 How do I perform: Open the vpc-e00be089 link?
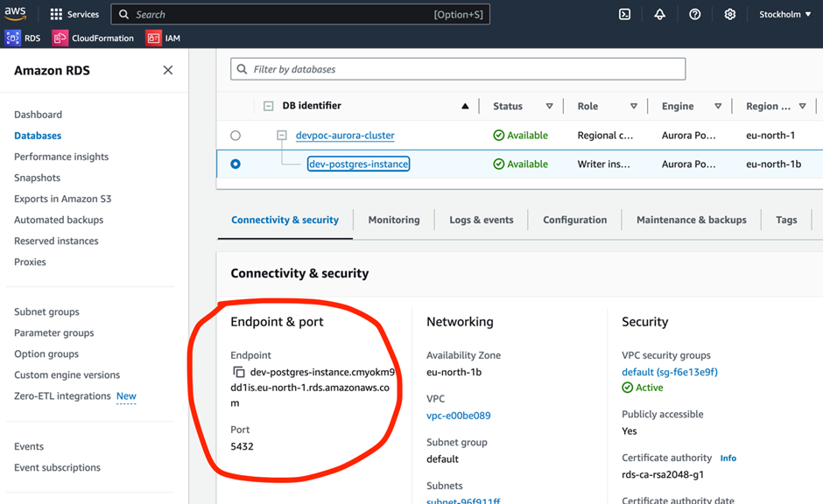[458, 416]
